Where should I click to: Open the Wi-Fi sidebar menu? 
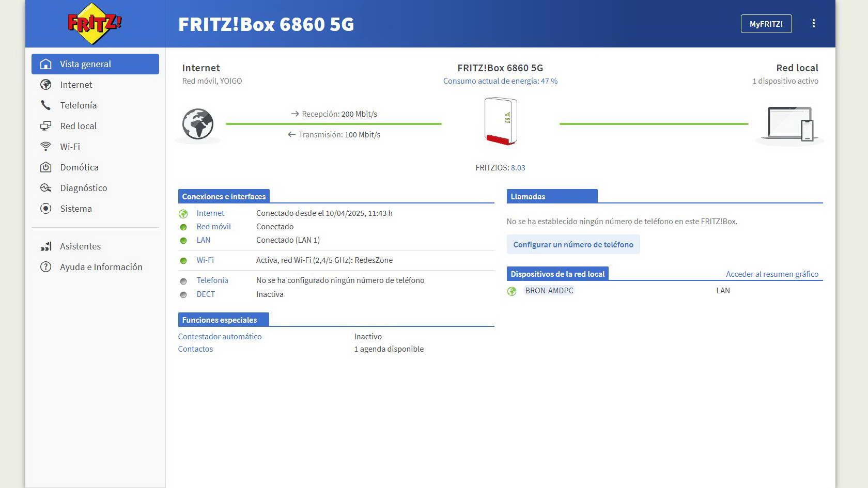95,147
